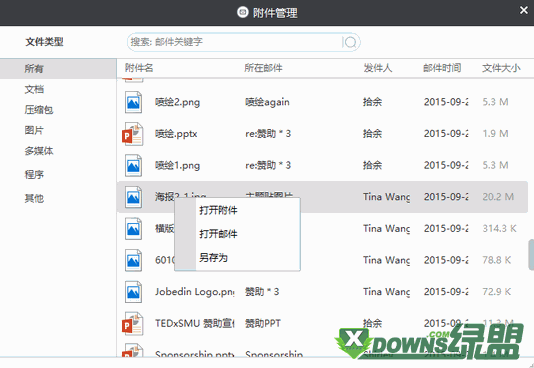This screenshot has width=534, height=368.
Task: Click the 314.3 K file size
Action: coord(499,228)
